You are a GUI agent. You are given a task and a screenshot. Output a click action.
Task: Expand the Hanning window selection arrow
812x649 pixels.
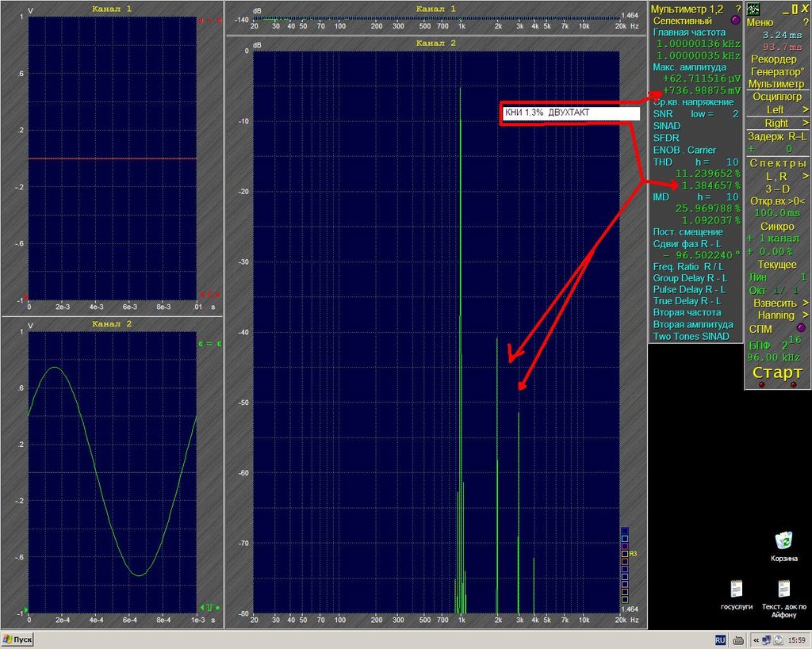pyautogui.click(x=806, y=315)
